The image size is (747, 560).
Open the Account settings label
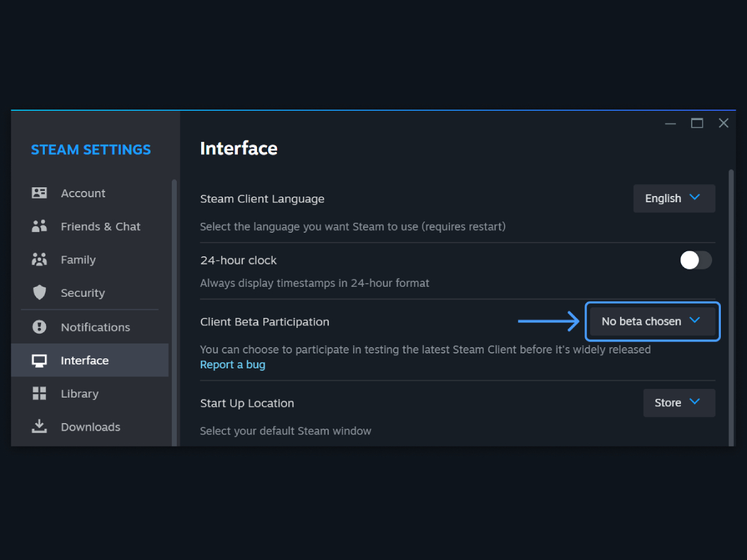pyautogui.click(x=83, y=194)
